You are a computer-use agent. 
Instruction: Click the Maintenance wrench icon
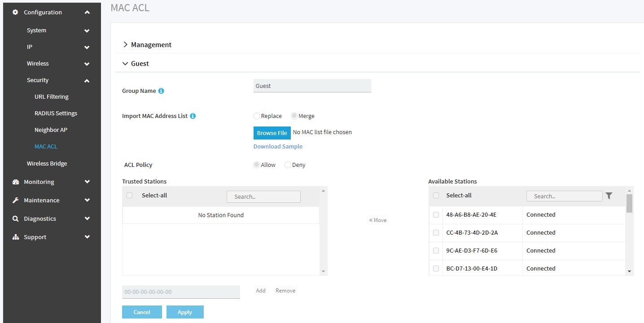pyautogui.click(x=15, y=200)
